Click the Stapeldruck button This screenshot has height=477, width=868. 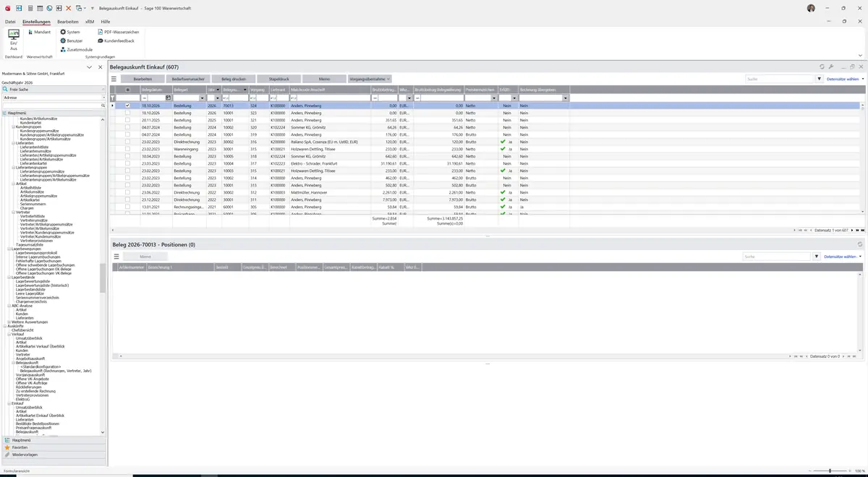(279, 79)
